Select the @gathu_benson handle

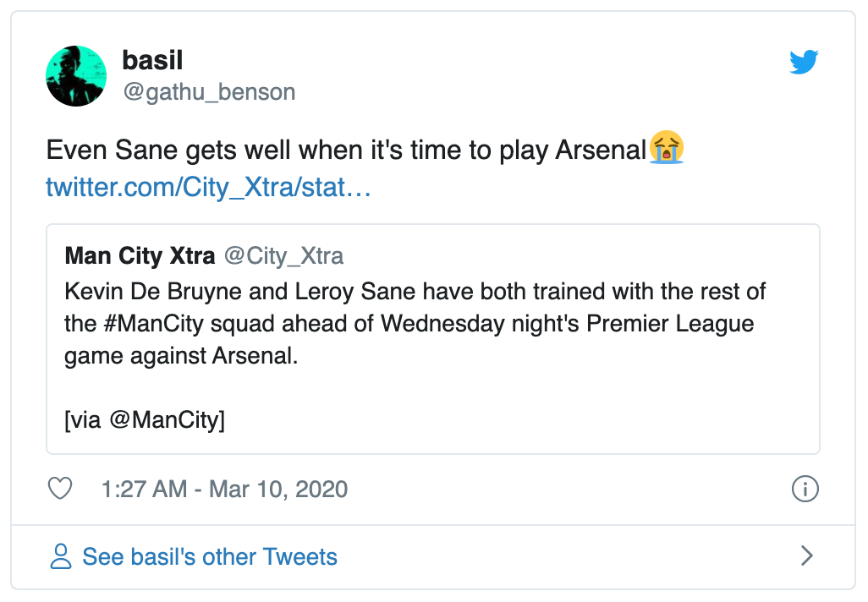208,92
